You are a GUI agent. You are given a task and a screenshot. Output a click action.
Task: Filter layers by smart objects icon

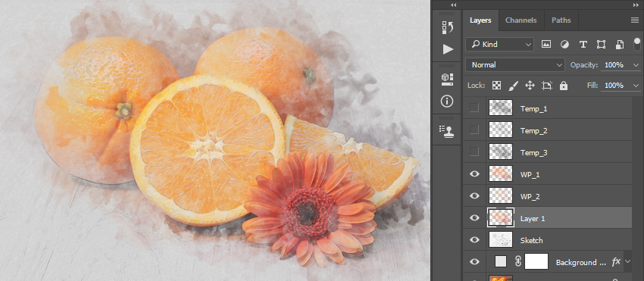coord(620,45)
